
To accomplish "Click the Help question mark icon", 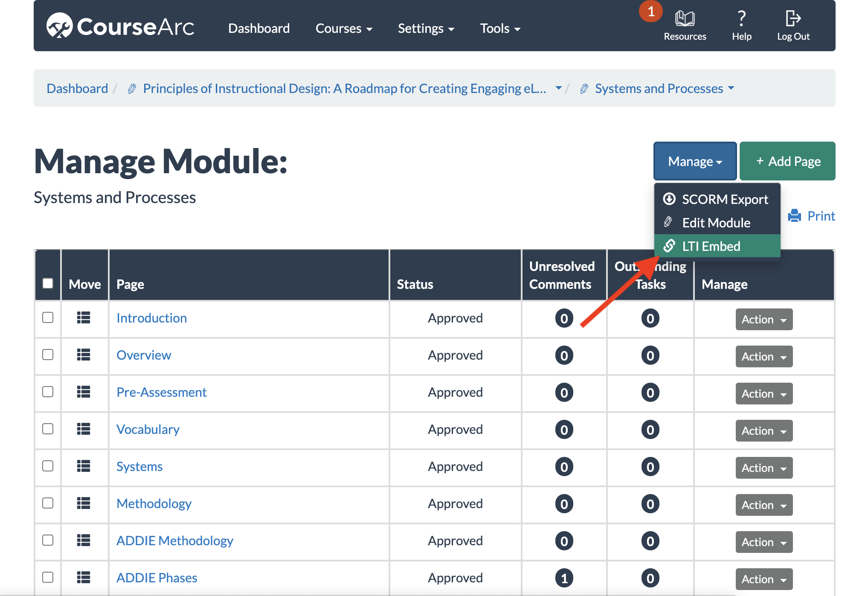I will pyautogui.click(x=741, y=19).
